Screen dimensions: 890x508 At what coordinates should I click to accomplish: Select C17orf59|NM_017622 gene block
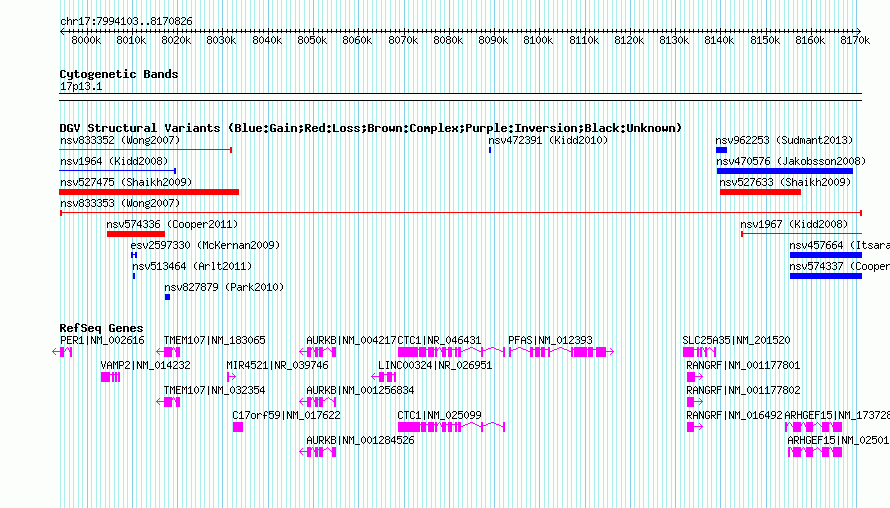click(238, 427)
